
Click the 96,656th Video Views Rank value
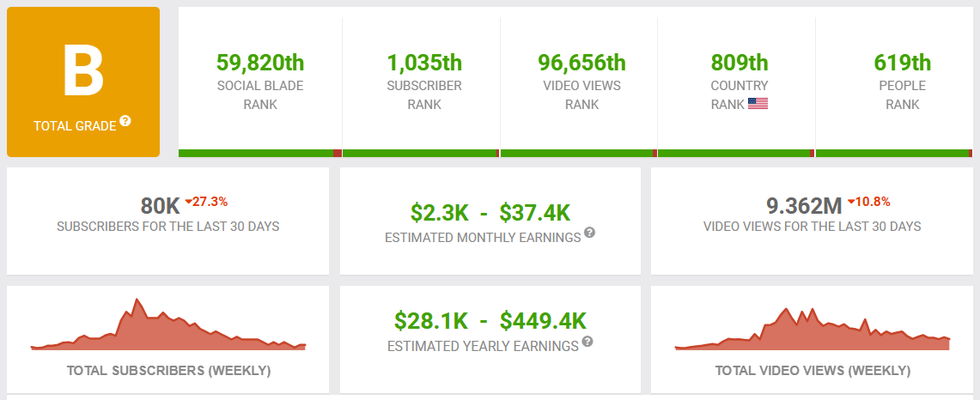pos(581,63)
